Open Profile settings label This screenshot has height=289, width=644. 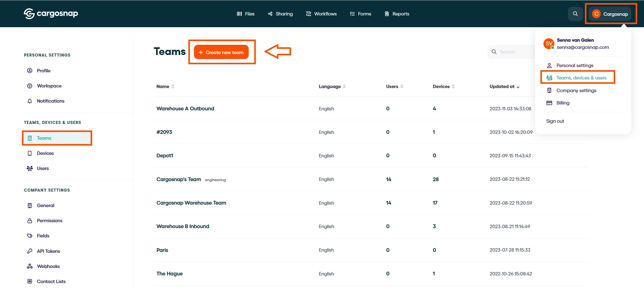[44, 70]
